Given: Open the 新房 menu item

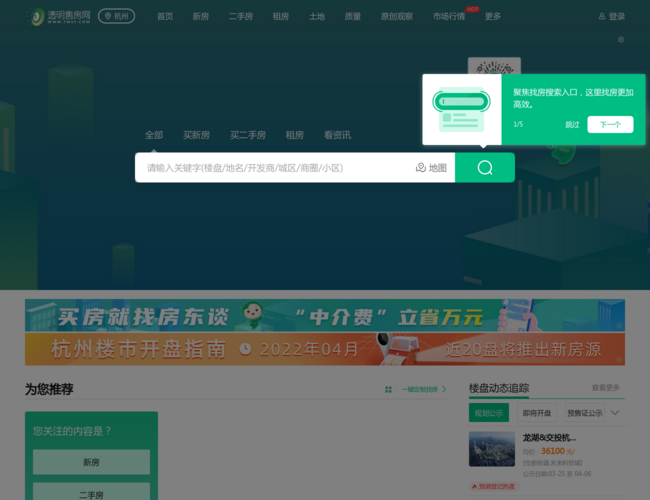Looking at the screenshot, I should tap(201, 17).
